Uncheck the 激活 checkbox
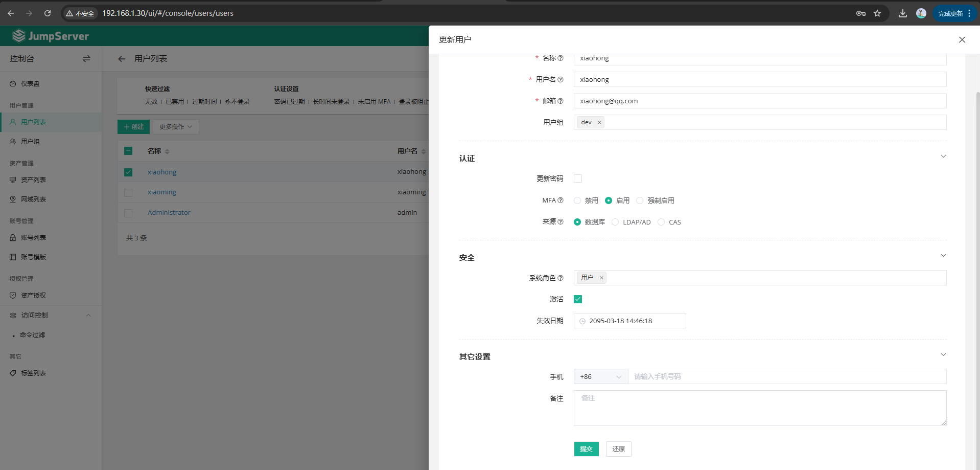The image size is (980, 470). (x=578, y=299)
